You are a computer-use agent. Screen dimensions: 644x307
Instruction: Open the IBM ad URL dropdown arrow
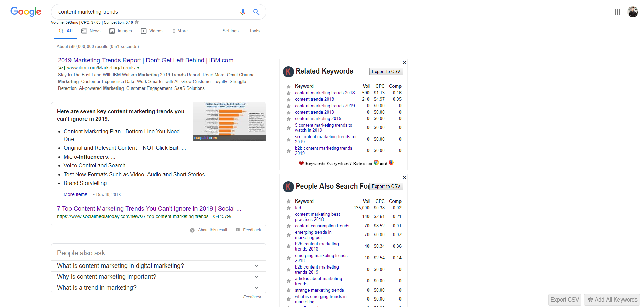click(138, 68)
